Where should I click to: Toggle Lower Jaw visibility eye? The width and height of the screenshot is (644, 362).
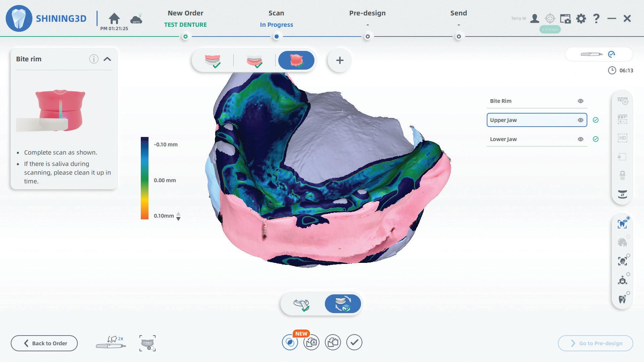point(580,139)
